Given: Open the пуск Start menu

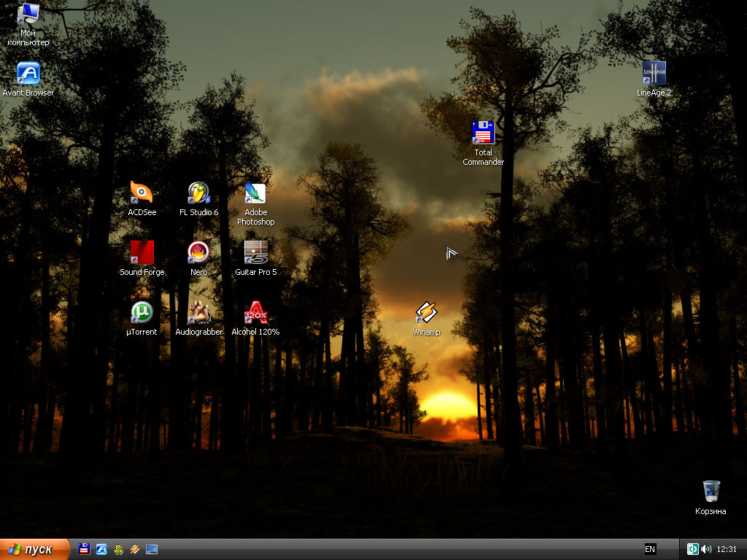Looking at the screenshot, I should 34,549.
